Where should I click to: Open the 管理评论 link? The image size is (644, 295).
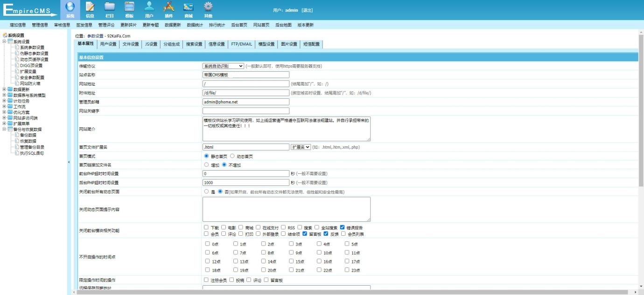(x=106, y=25)
